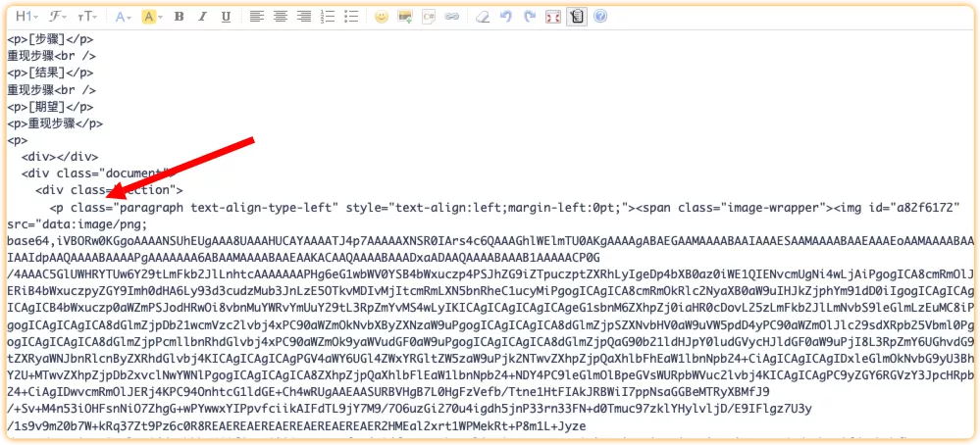The image size is (980, 445).
Task: Align text to the left
Action: 256,17
